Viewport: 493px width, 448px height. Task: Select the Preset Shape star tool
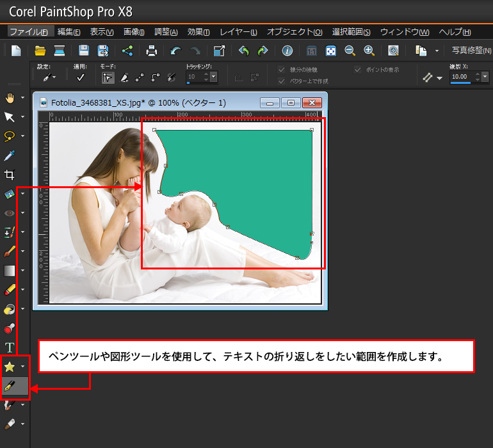[x=10, y=367]
